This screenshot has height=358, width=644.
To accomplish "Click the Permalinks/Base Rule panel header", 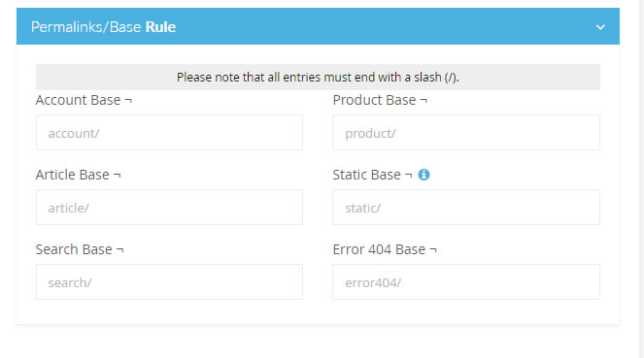I will pyautogui.click(x=318, y=26).
